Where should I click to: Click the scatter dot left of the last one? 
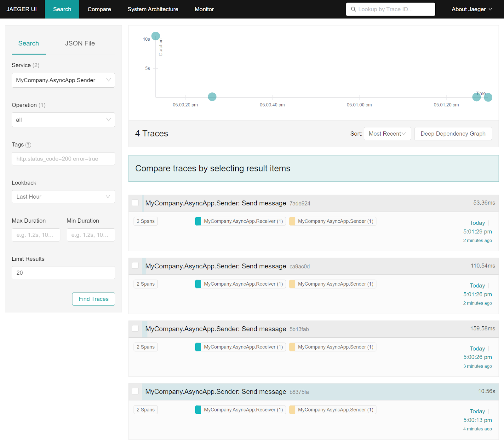[477, 97]
